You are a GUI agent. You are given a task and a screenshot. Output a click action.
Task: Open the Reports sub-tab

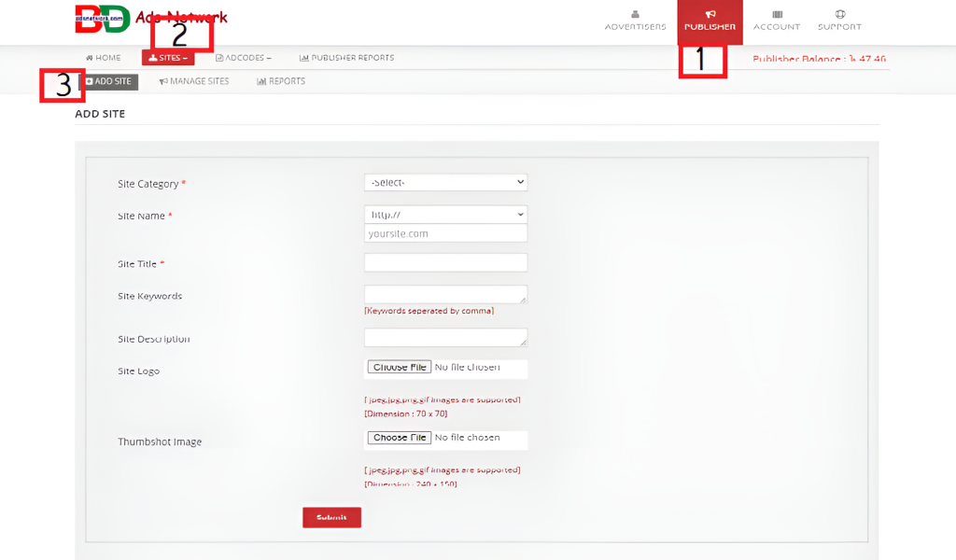pos(281,81)
